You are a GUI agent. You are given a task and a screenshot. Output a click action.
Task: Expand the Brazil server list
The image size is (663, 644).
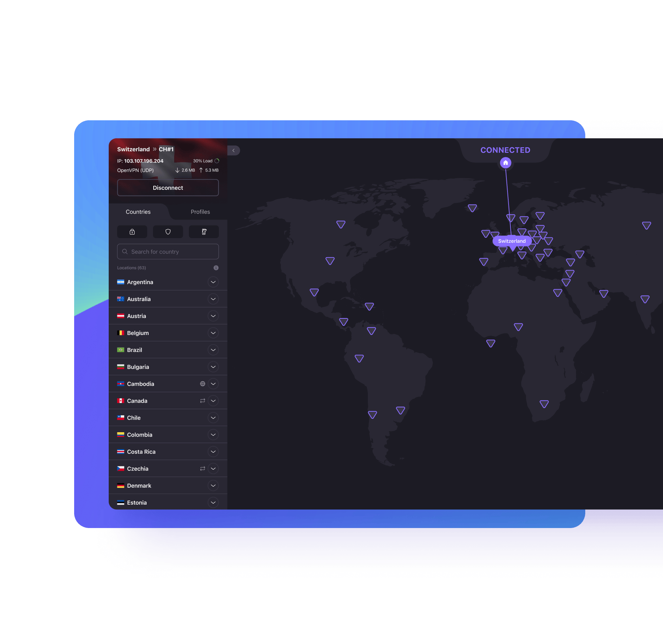pyautogui.click(x=213, y=350)
